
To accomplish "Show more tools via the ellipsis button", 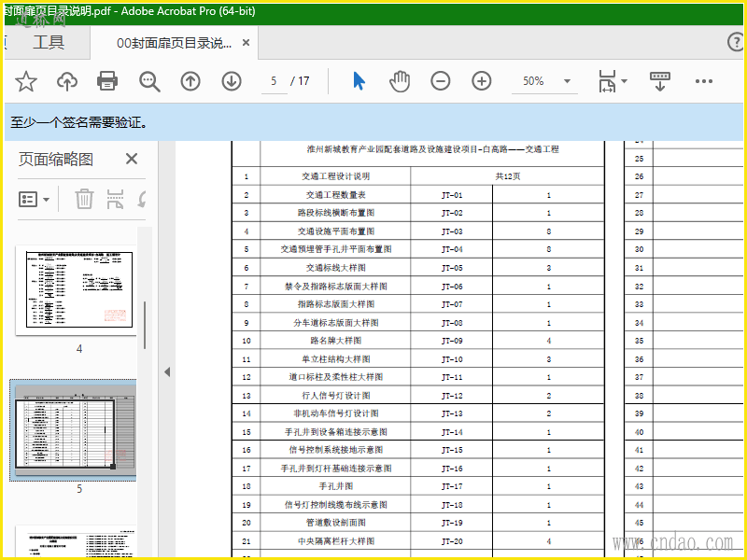I will [x=704, y=81].
